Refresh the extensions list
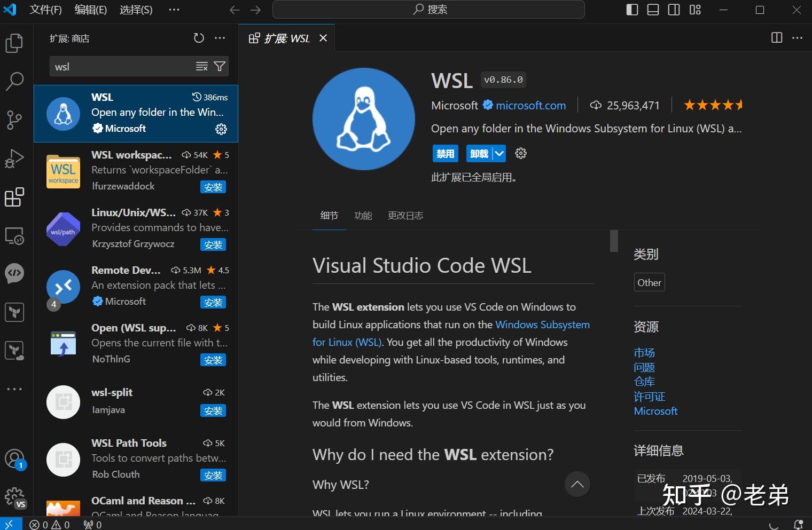The height and width of the screenshot is (530, 812). (x=199, y=38)
